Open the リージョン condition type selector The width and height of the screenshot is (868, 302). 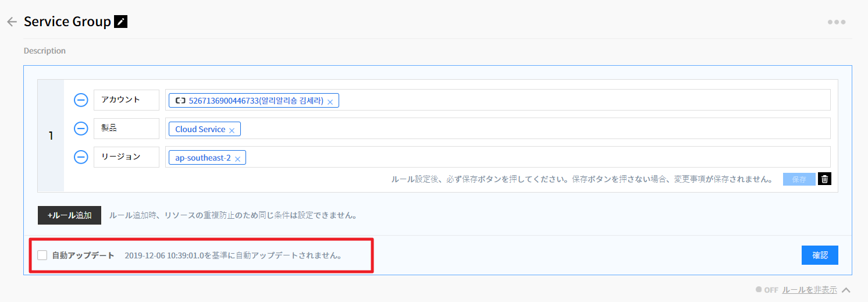pos(126,157)
